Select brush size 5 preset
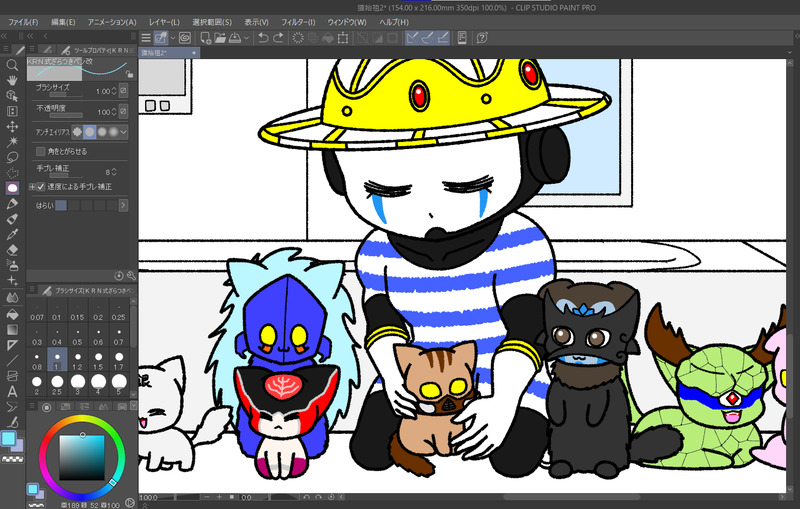This screenshot has width=800, height=509. [x=118, y=386]
